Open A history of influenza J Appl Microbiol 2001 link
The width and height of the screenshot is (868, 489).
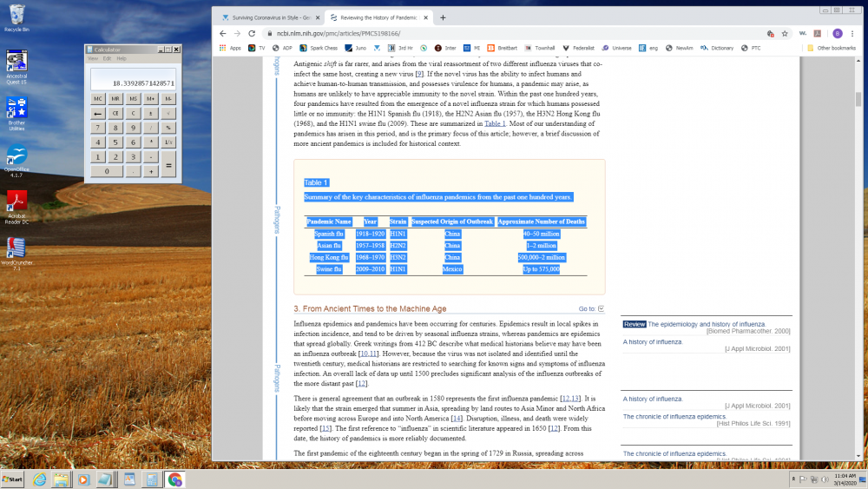[x=653, y=341]
